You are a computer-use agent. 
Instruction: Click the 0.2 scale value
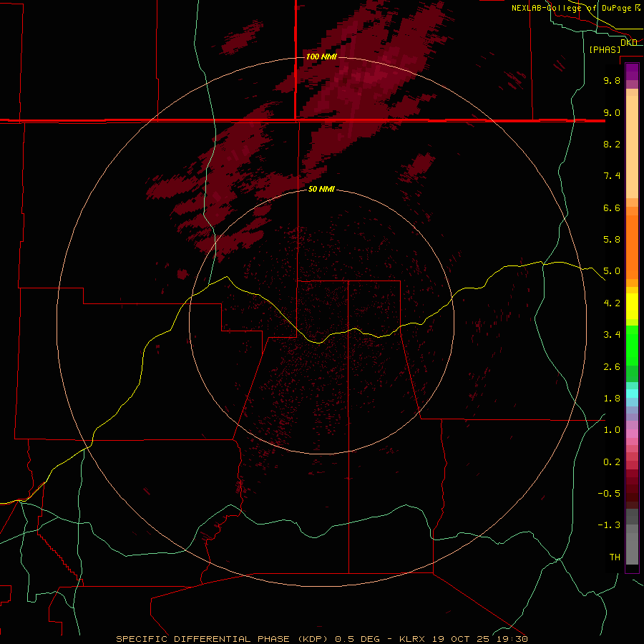point(612,462)
